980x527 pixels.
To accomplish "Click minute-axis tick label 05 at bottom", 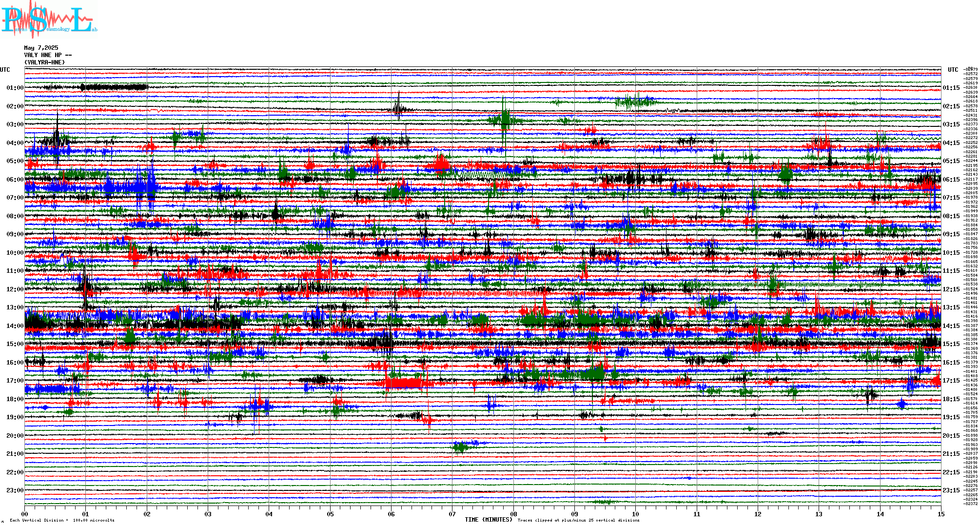I will coord(331,514).
